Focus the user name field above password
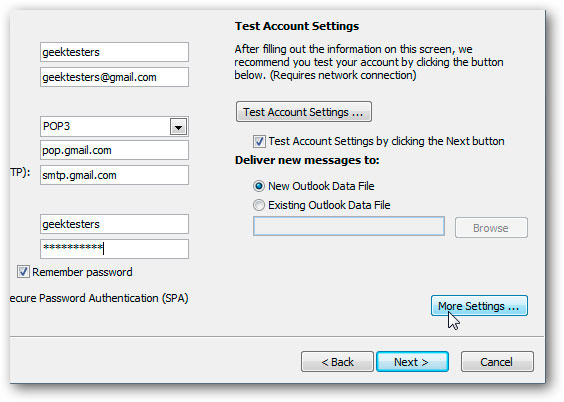Viewport: 564px width, 402px height. (x=114, y=224)
